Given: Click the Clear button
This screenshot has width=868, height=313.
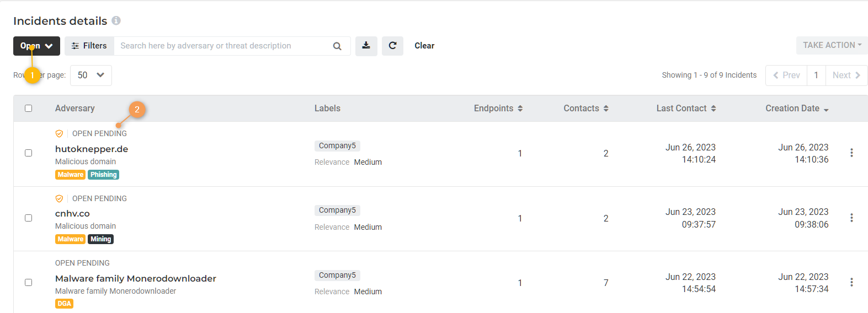Looking at the screenshot, I should pos(424,46).
